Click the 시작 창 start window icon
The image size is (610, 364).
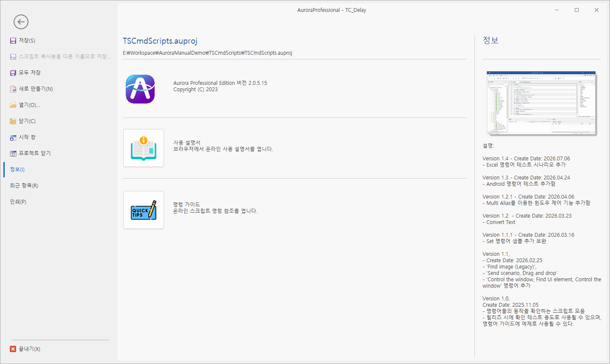point(13,137)
